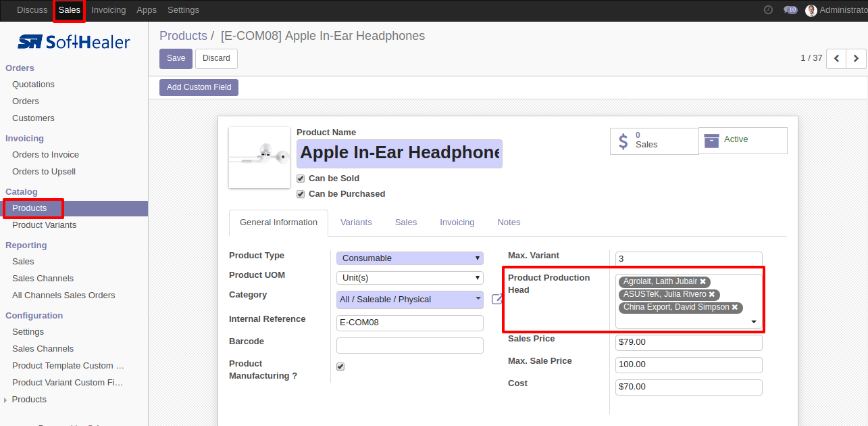
Task: Open the conversations message counter icon
Action: (790, 10)
